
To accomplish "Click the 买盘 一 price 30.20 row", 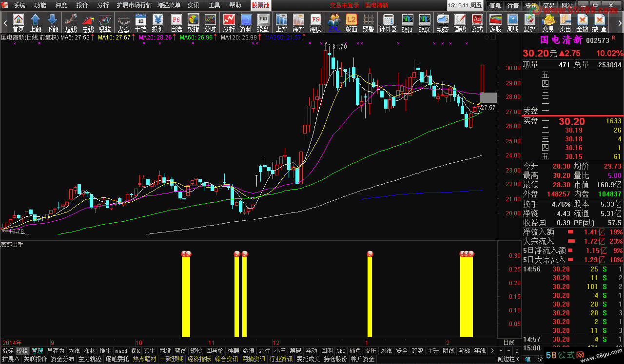I will coord(573,121).
